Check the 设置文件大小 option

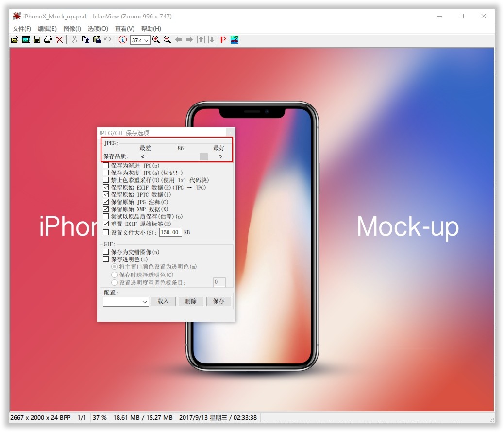point(105,232)
